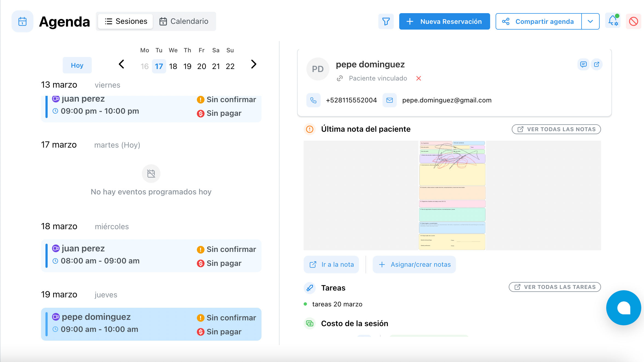This screenshot has width=644, height=362.
Task: Open the patient note thumbnail preview
Action: (x=452, y=195)
